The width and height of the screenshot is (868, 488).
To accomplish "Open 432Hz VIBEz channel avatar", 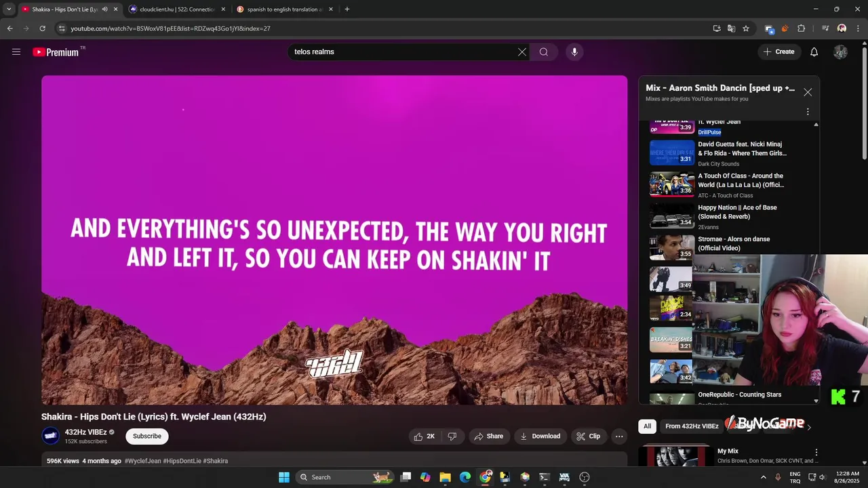I will [51, 436].
